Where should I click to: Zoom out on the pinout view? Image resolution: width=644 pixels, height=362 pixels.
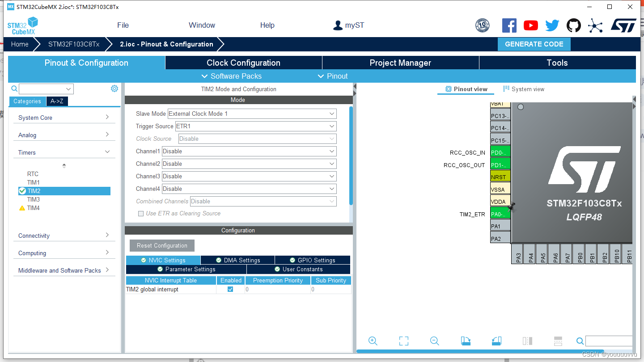point(434,341)
